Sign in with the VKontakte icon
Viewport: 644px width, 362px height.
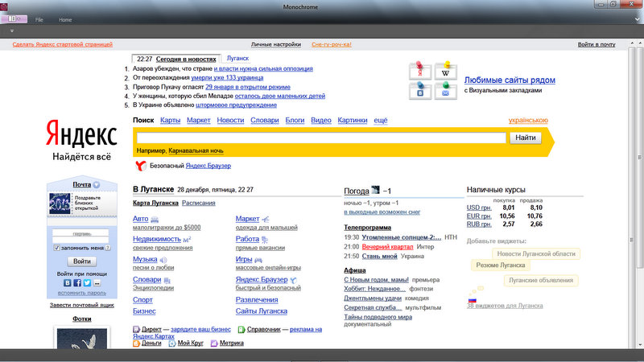coord(68,283)
